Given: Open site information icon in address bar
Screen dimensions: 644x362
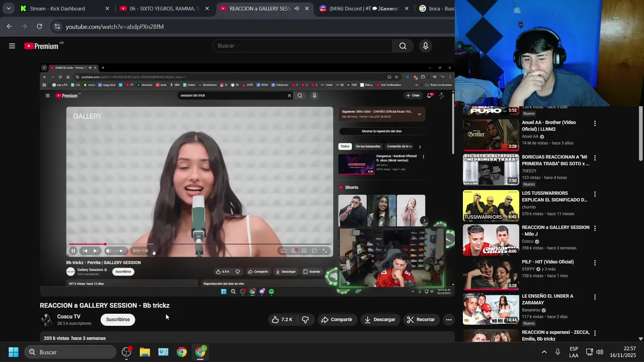Looking at the screenshot, I should (57, 27).
